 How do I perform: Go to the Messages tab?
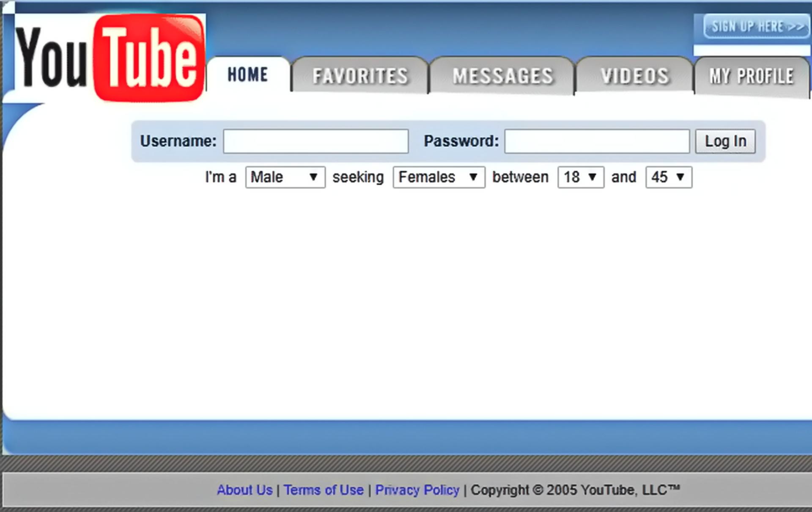(502, 76)
